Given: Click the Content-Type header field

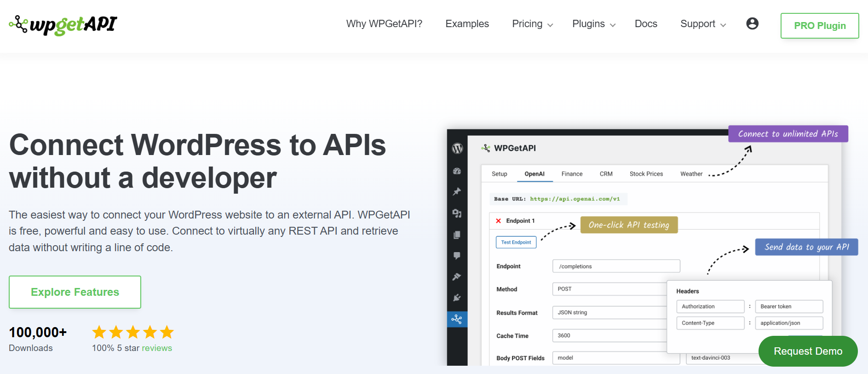Looking at the screenshot, I should tap(710, 323).
